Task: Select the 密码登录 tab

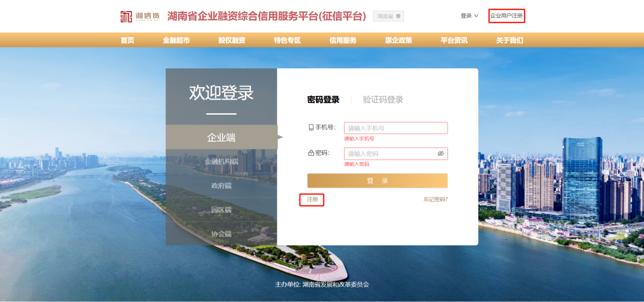Action: pyautogui.click(x=323, y=100)
